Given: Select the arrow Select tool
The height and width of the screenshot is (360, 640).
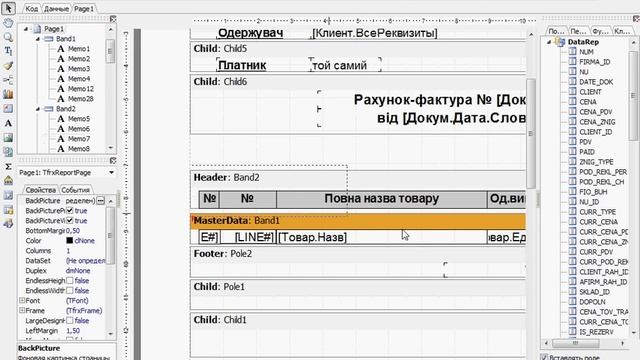Looking at the screenshot, I should pos(8,8).
